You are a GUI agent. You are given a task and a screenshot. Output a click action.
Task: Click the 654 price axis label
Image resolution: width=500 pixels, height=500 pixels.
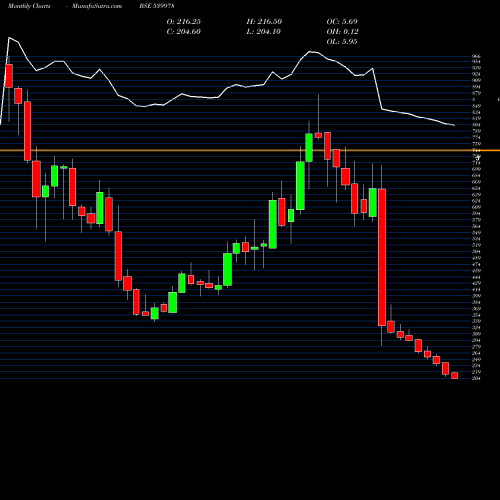[476, 188]
